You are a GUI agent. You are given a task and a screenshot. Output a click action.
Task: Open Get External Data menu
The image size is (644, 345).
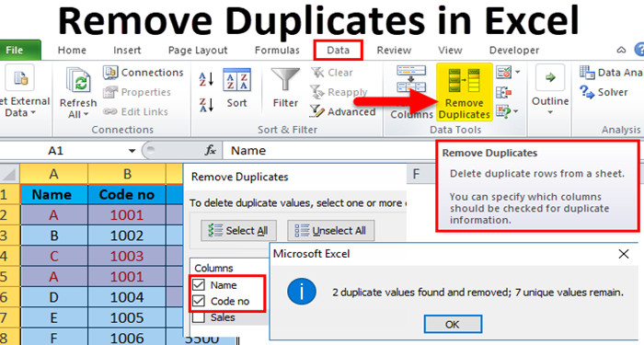[x=24, y=92]
